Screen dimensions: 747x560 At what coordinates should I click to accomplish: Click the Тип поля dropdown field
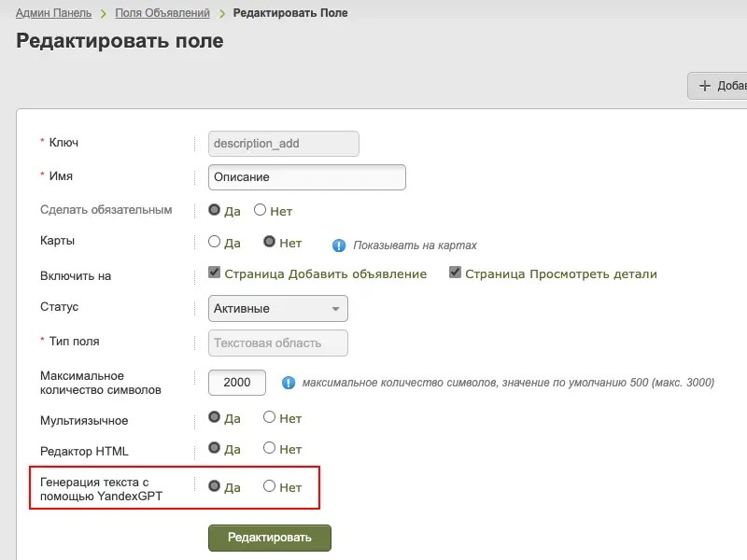tap(278, 343)
